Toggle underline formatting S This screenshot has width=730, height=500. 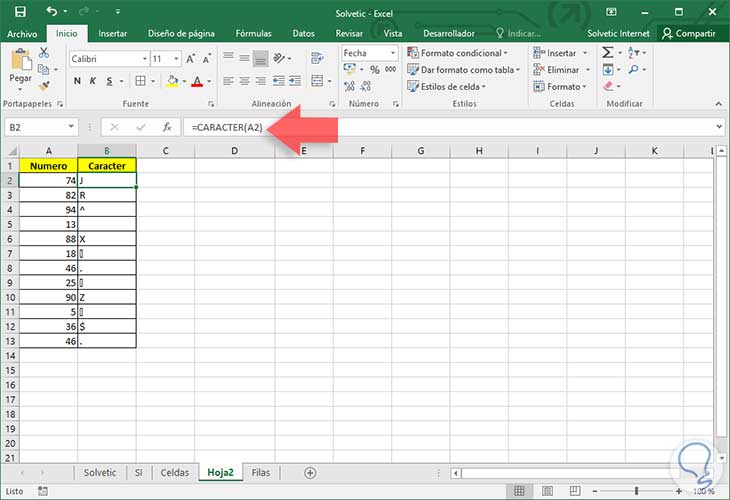click(x=109, y=81)
